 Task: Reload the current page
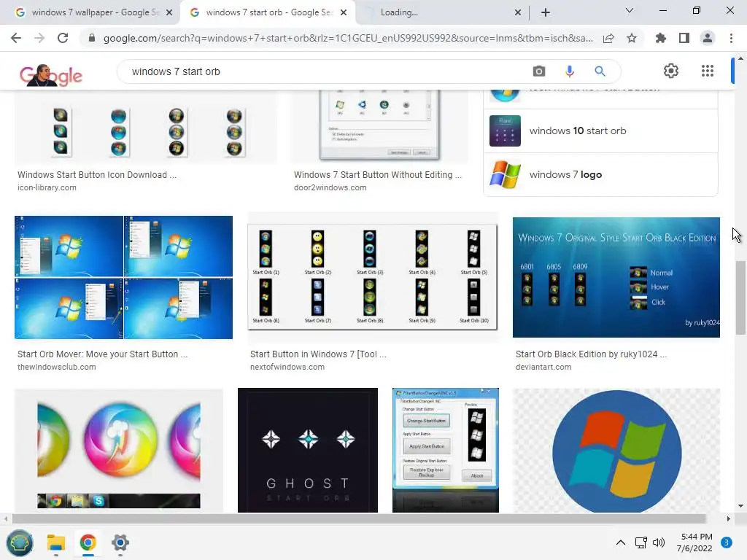tap(63, 38)
